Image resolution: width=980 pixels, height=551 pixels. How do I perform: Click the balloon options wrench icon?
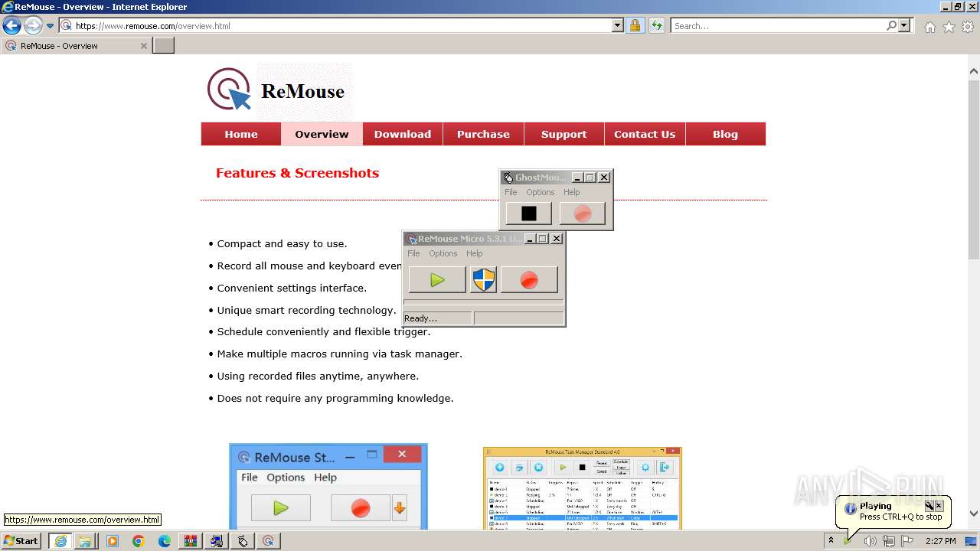929,506
